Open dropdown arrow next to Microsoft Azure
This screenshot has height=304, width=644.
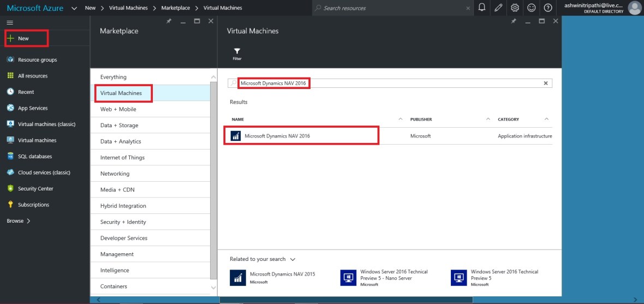tap(74, 8)
